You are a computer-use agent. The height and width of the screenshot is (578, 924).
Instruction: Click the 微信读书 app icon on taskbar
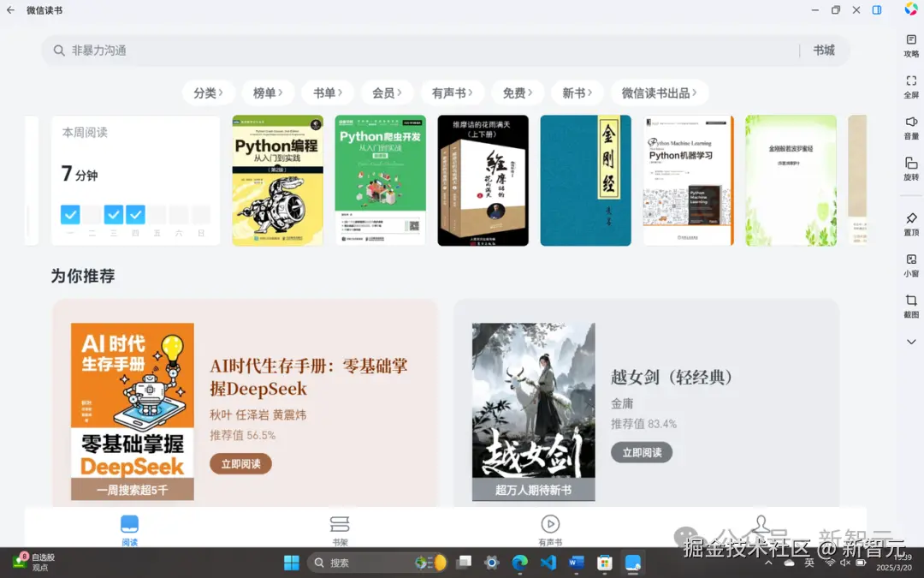(x=632, y=563)
